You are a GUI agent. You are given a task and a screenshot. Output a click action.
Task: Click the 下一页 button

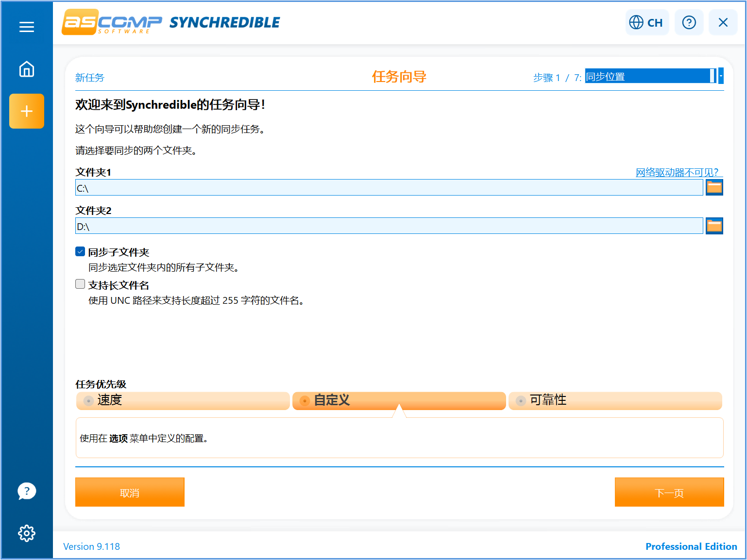pos(669,492)
